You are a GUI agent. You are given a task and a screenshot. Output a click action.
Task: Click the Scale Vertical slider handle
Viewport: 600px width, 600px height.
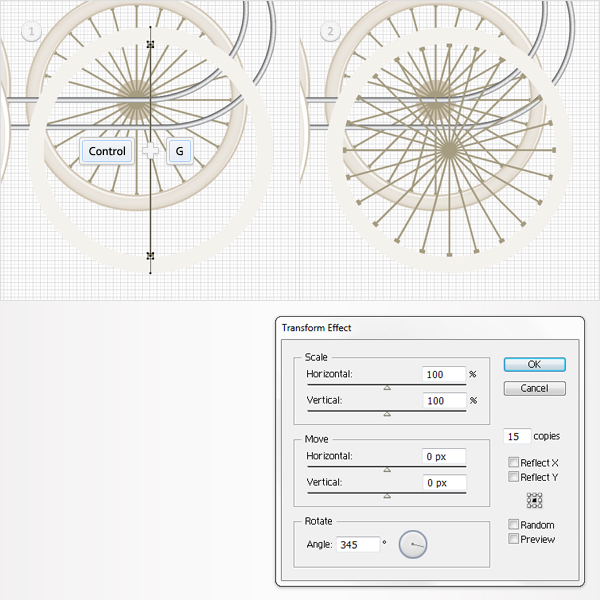387,414
